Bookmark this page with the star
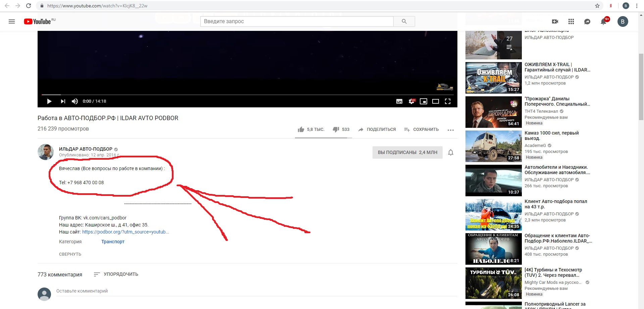Image resolution: width=644 pixels, height=309 pixels. (597, 6)
